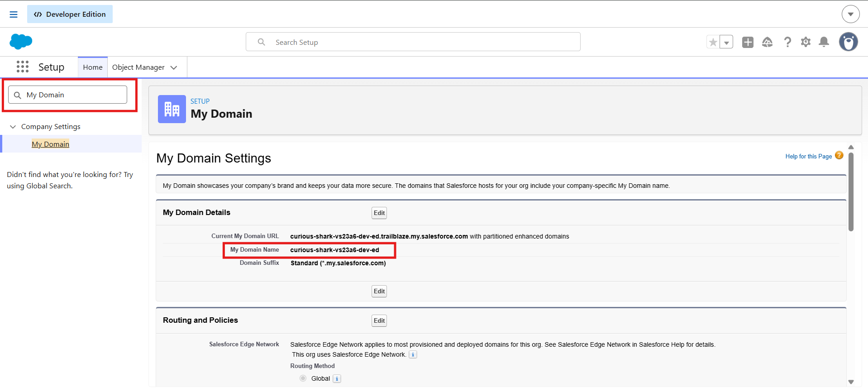
Task: Select the Global routing method radio
Action: pos(303,378)
